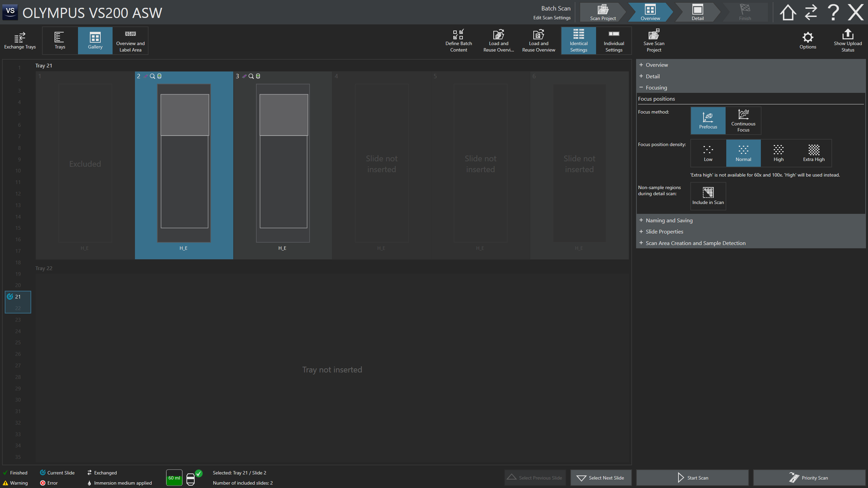Expand the Slide Properties section
868x488 pixels.
(664, 231)
